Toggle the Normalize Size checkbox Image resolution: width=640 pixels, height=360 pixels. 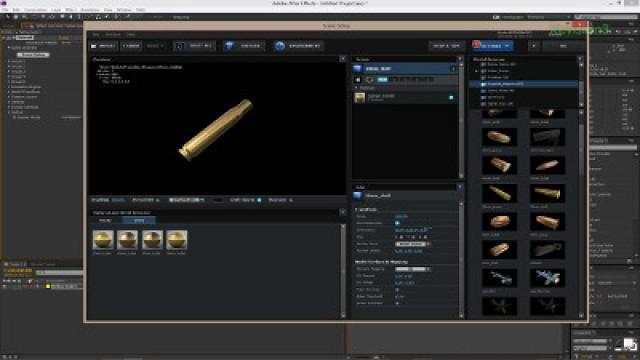tap(397, 223)
